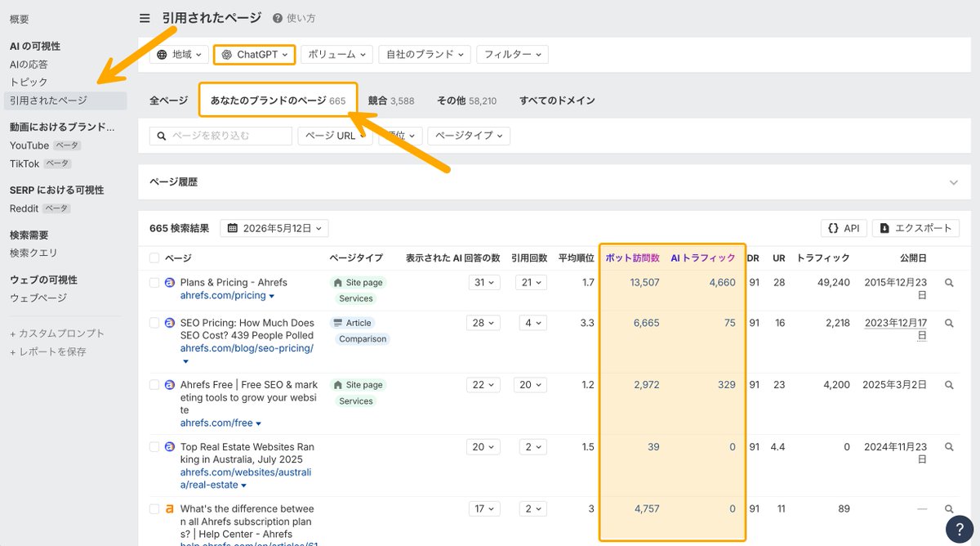Select the checkbox for Plans & Pricing row
The width and height of the screenshot is (980, 546).
pyautogui.click(x=154, y=283)
